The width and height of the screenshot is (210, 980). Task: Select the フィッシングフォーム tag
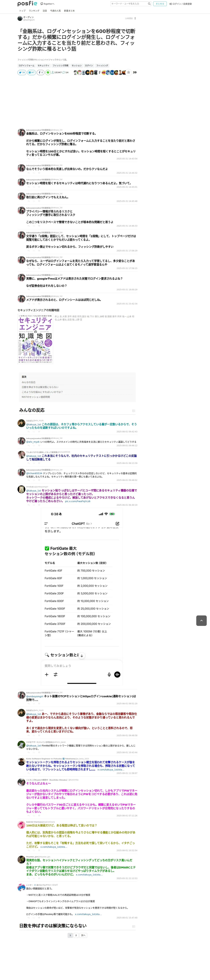(x=27, y=65)
